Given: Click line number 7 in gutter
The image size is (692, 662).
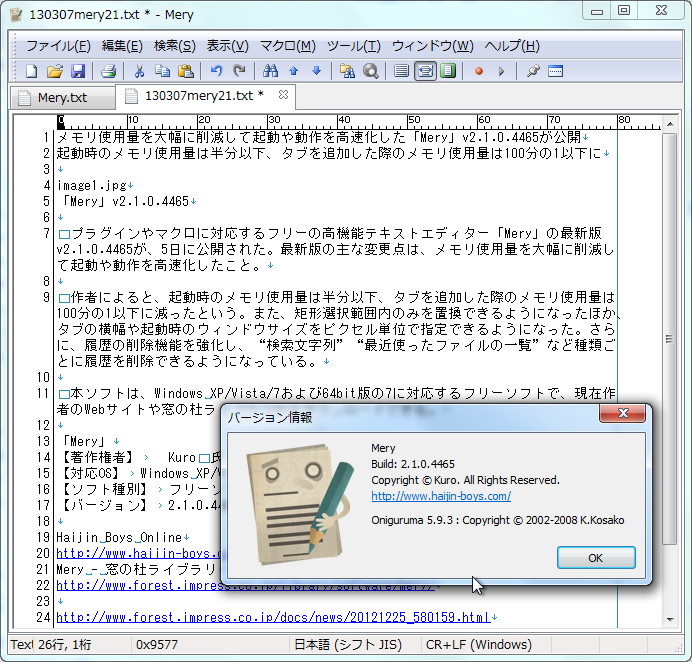Looking at the screenshot, I should point(47,233).
